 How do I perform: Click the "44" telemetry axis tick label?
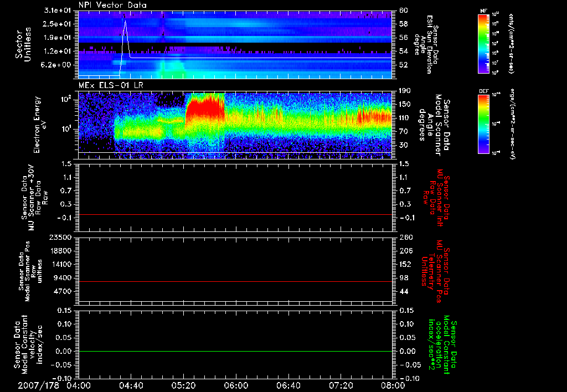(404, 291)
